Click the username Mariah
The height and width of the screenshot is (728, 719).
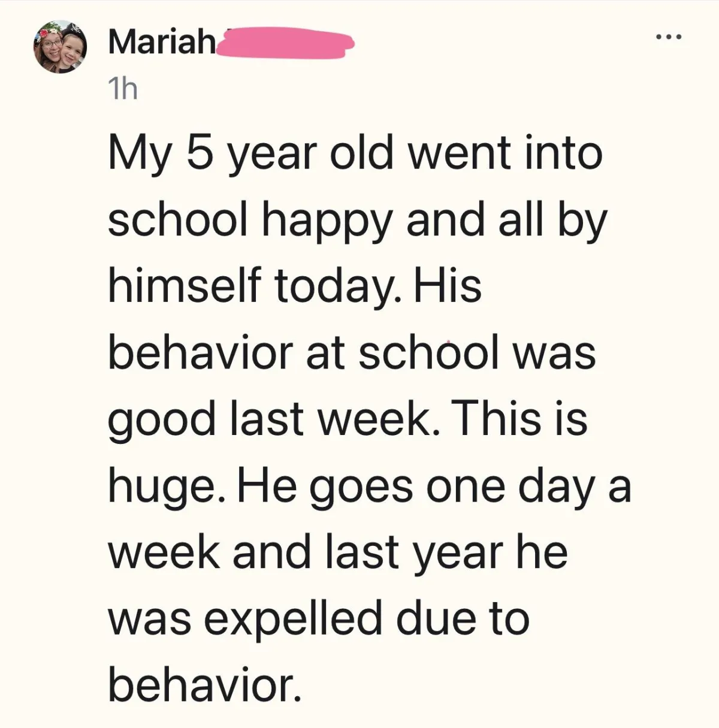(162, 43)
